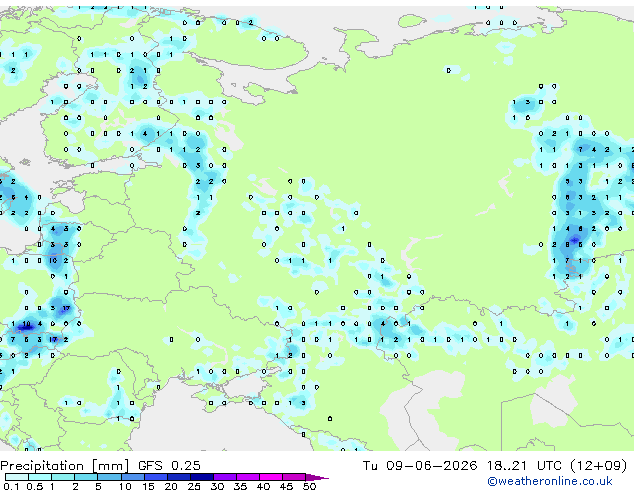The image size is (634, 490).
Task: Click the '(12+09)' forecast offset label
Action: (599, 466)
